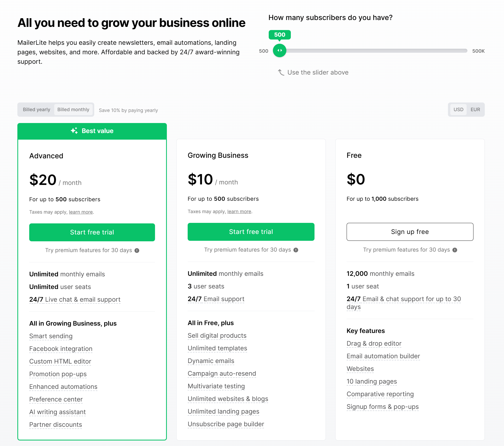Switch to Billed yearly option
Image resolution: width=504 pixels, height=446 pixels.
pyautogui.click(x=36, y=110)
